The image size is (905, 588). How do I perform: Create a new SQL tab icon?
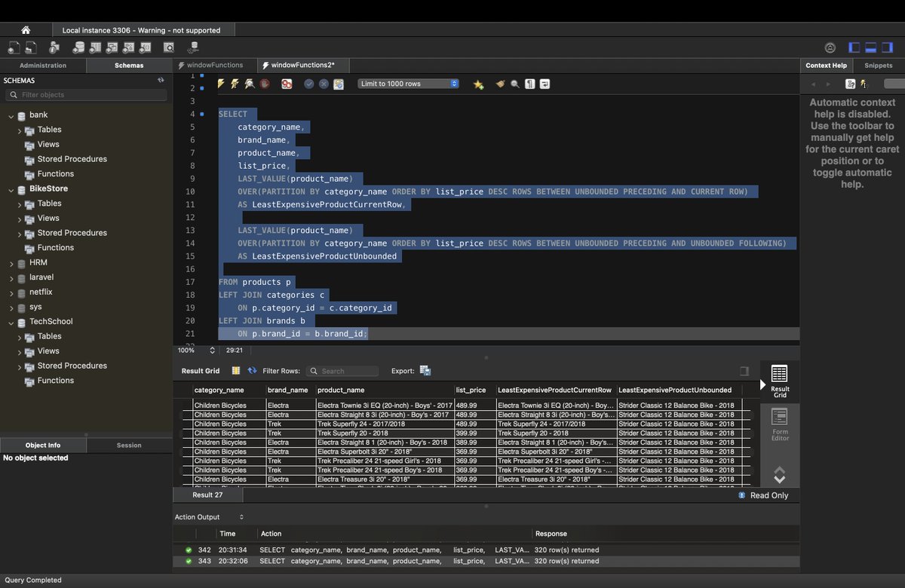(x=14, y=47)
